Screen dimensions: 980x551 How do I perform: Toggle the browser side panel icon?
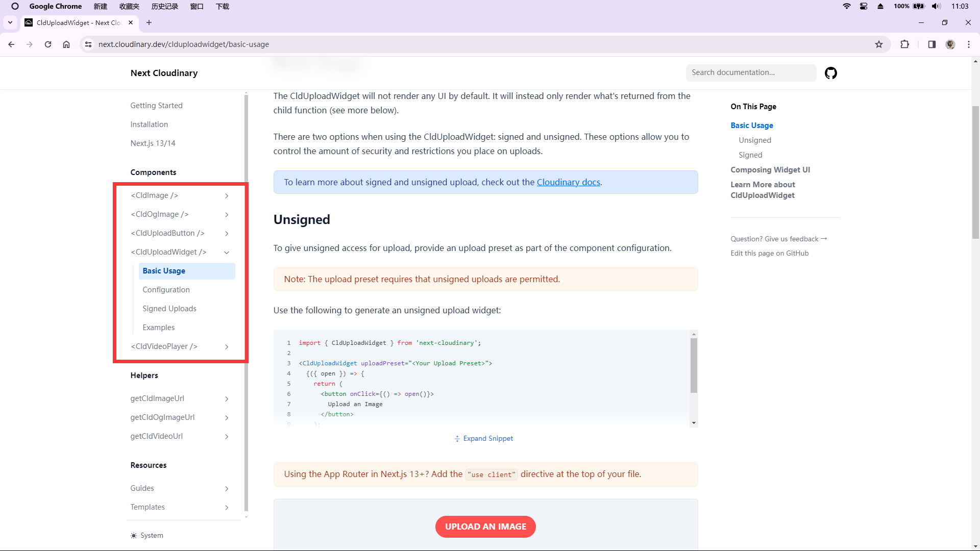pyautogui.click(x=932, y=44)
